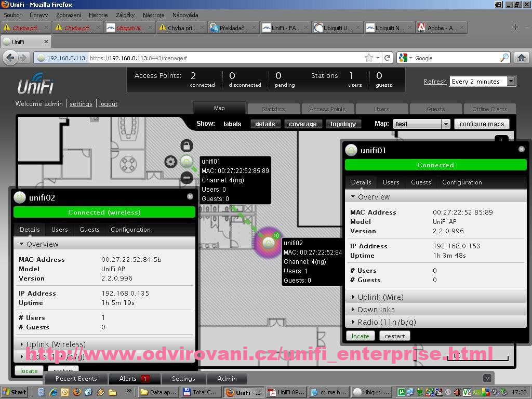Switch to the Access Points tab
This screenshot has height=399, width=532.
[x=327, y=109]
